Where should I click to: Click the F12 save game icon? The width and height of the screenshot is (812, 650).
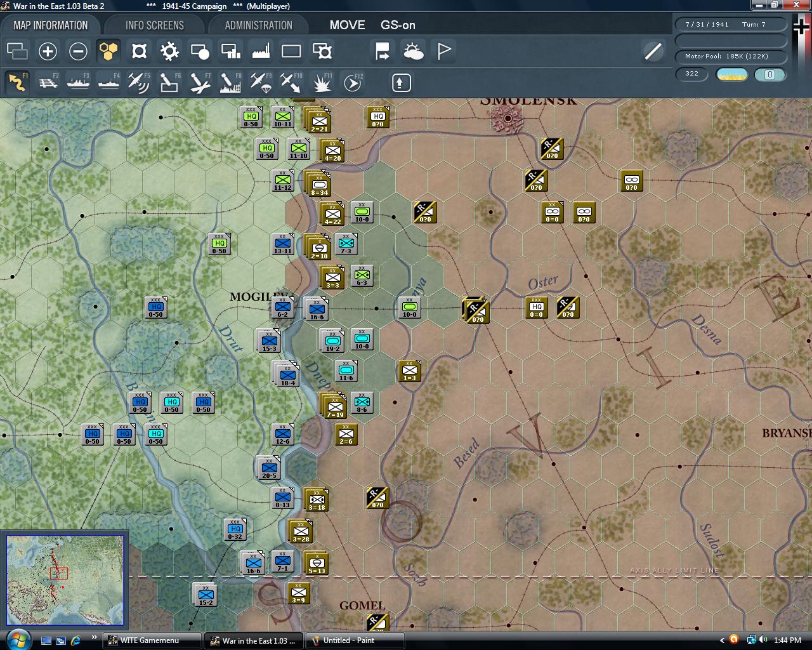[x=353, y=83]
